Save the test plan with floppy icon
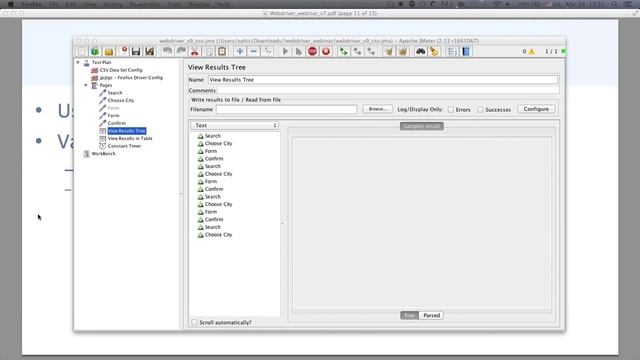Viewport: 640px width, 360px height. click(x=136, y=51)
